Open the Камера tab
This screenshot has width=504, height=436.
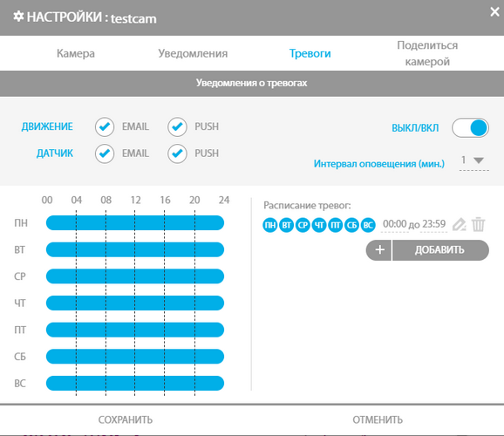point(76,53)
